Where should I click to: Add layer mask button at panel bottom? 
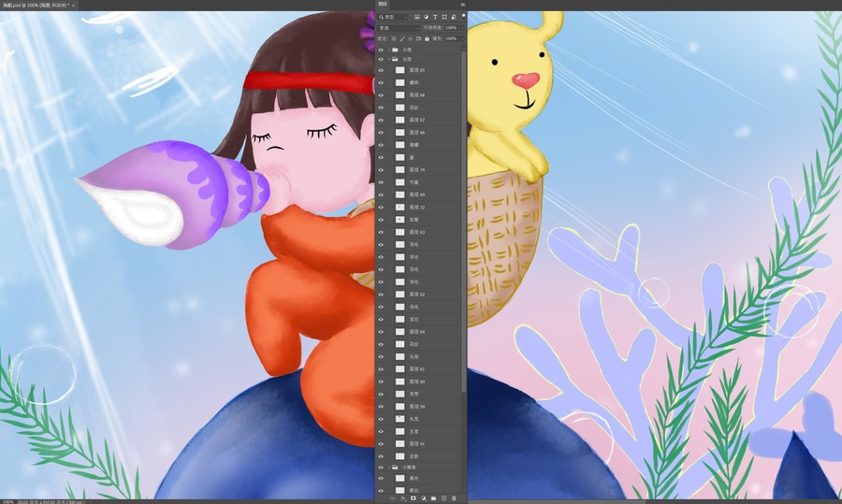tap(413, 498)
